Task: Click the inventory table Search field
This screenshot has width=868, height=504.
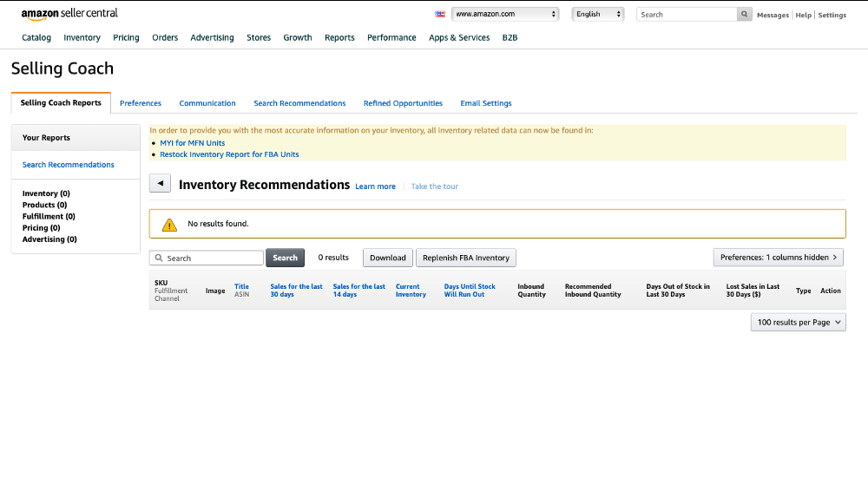Action: (x=207, y=258)
